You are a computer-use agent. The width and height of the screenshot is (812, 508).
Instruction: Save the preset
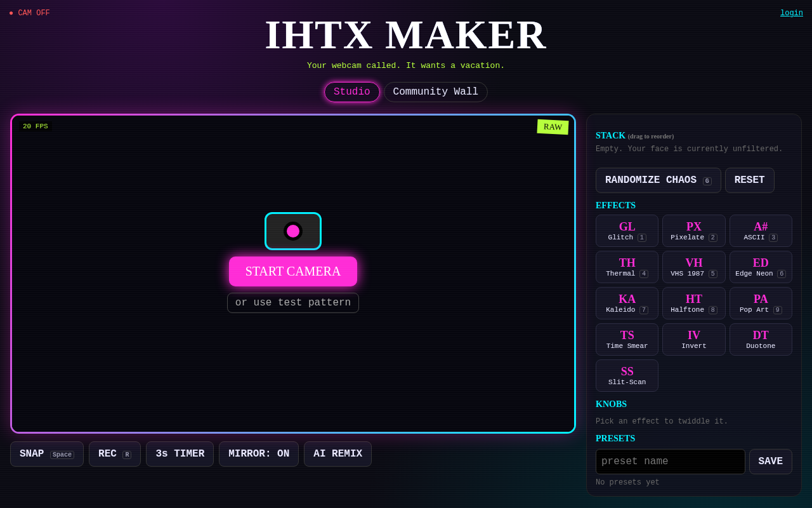[x=771, y=462]
